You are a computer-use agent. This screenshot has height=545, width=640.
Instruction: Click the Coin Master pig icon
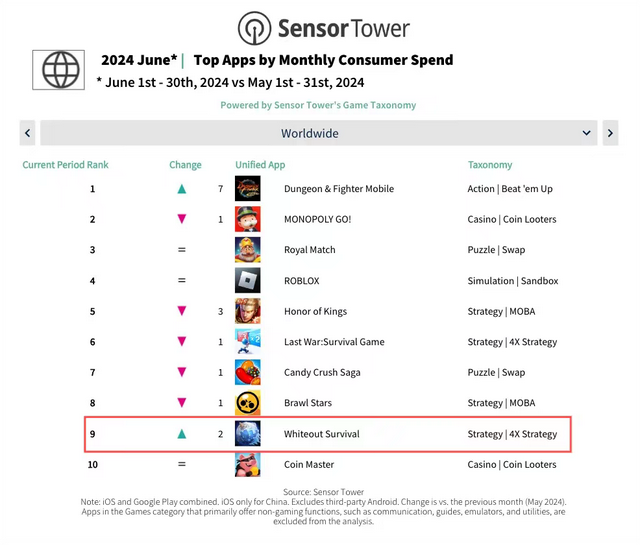(x=247, y=464)
